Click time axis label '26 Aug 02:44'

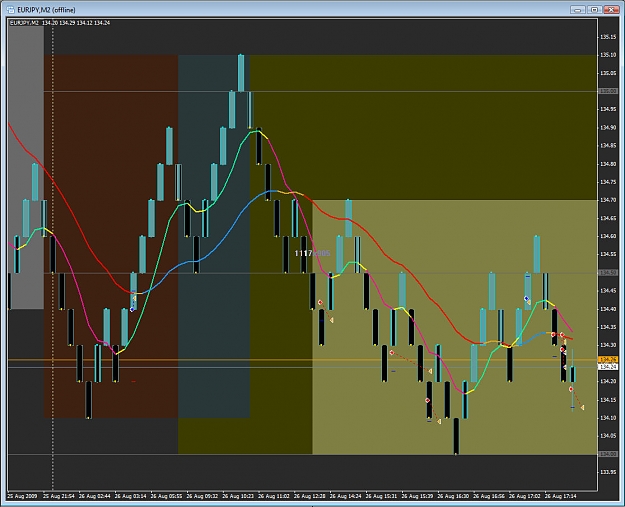click(94, 496)
